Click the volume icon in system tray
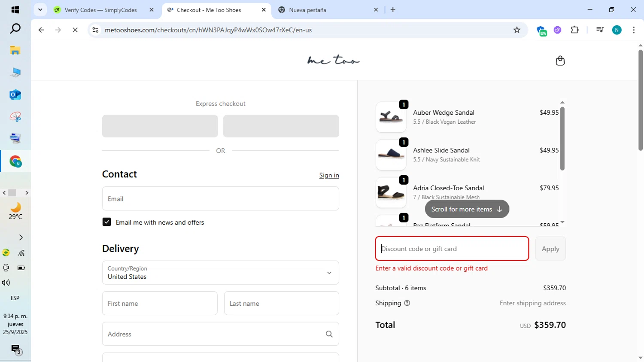Image resolution: width=644 pixels, height=362 pixels. (x=6, y=283)
